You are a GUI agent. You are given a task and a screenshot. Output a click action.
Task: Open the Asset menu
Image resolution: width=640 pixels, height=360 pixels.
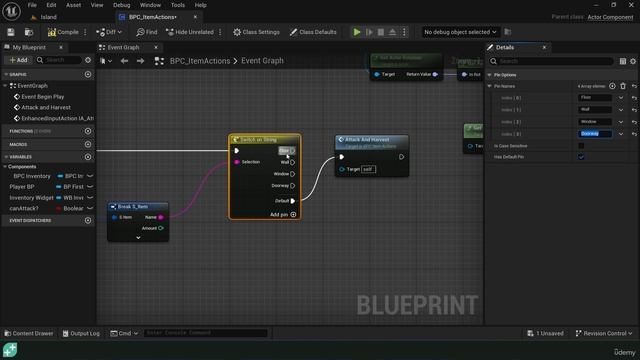[x=73, y=5]
